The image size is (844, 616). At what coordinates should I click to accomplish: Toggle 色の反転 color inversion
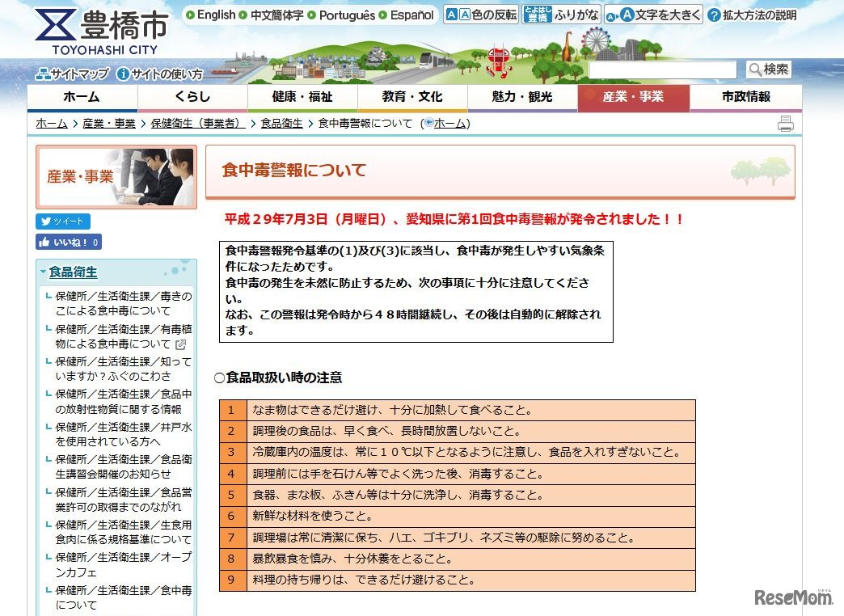(x=481, y=15)
